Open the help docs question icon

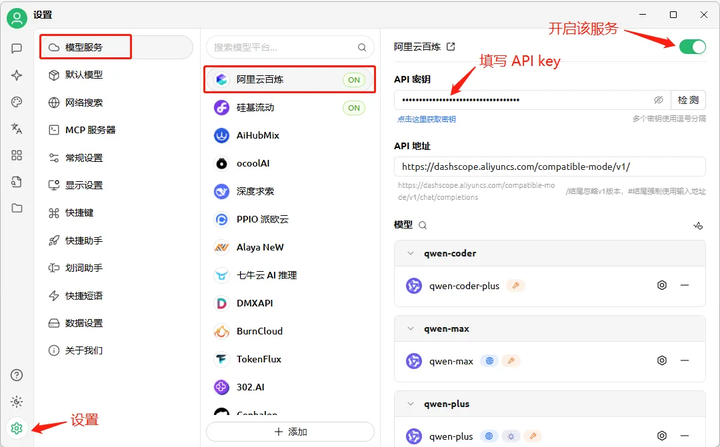pos(17,375)
